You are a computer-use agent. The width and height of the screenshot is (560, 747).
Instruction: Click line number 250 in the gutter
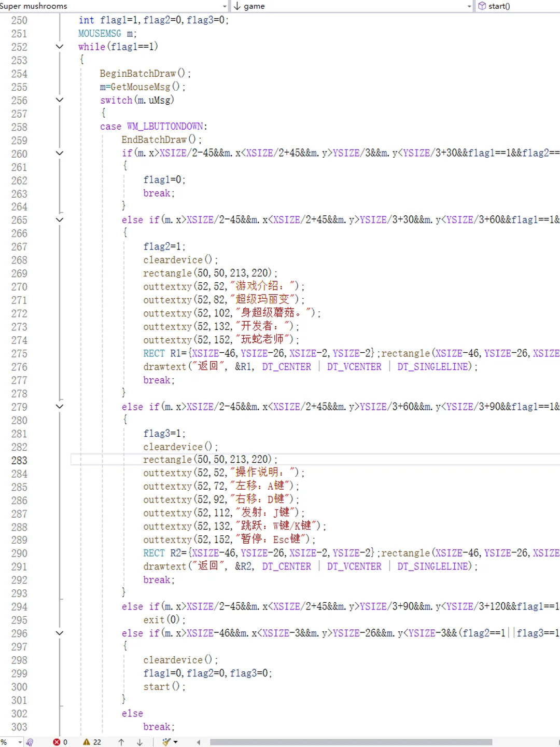click(19, 20)
